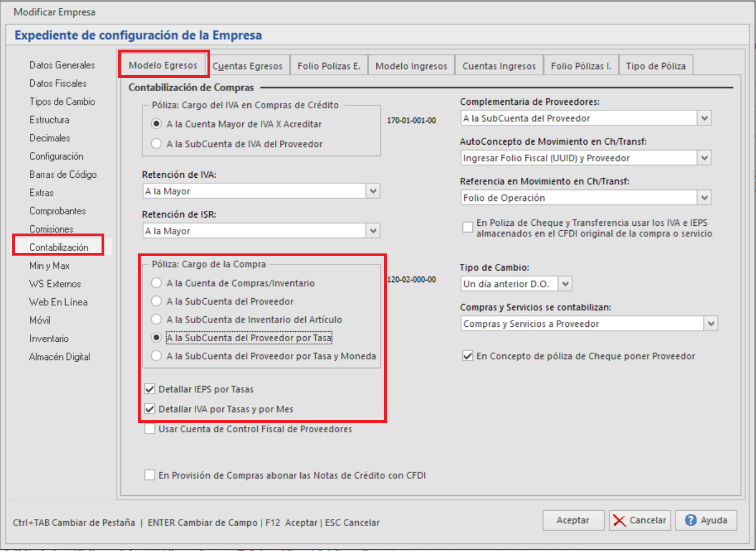
Task: Enable Usar Cuenta de Control Fiscal de Proveedores
Action: 150,429
